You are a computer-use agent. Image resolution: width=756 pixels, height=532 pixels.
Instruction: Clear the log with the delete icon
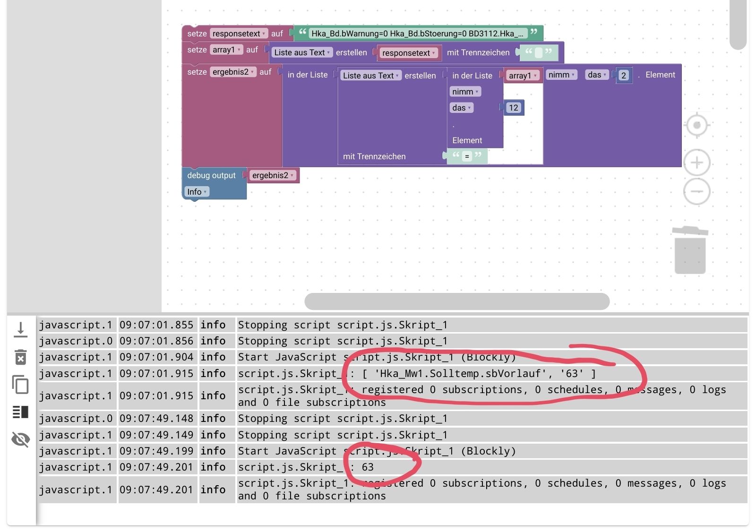tap(20, 357)
